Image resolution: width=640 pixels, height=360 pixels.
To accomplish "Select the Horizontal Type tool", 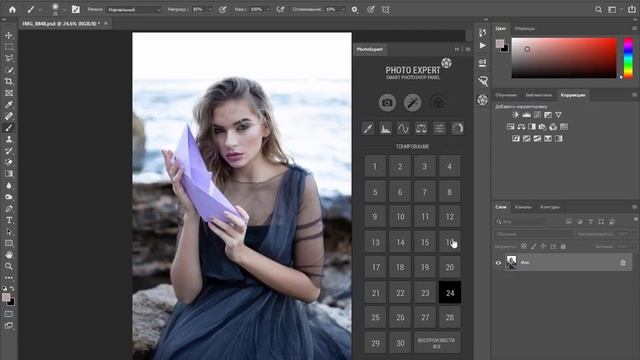I will pos(9,220).
